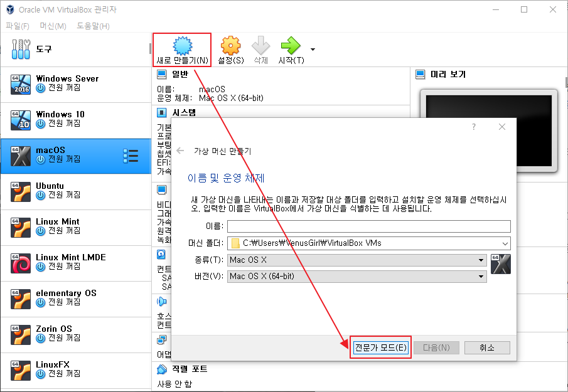
Task: Open 설정(S) gear settings icon
Action: click(x=231, y=45)
